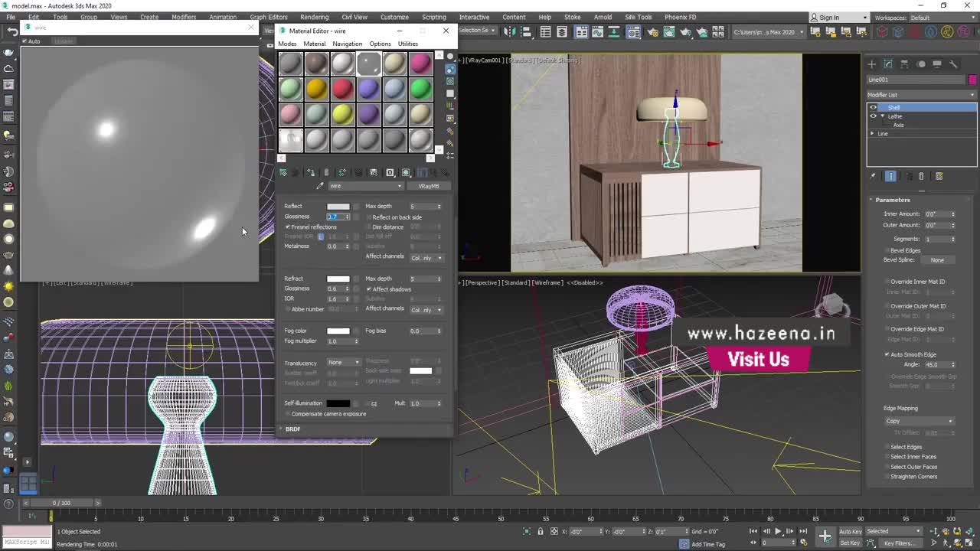Open Translucency None dropdown
Viewport: 980px width, 551px height.
[343, 363]
